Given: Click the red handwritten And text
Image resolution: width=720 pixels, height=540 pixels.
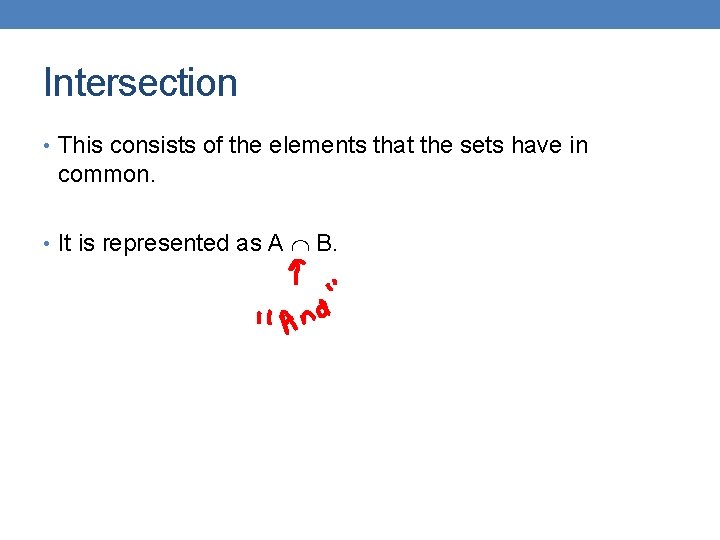Looking at the screenshot, I should tap(305, 316).
